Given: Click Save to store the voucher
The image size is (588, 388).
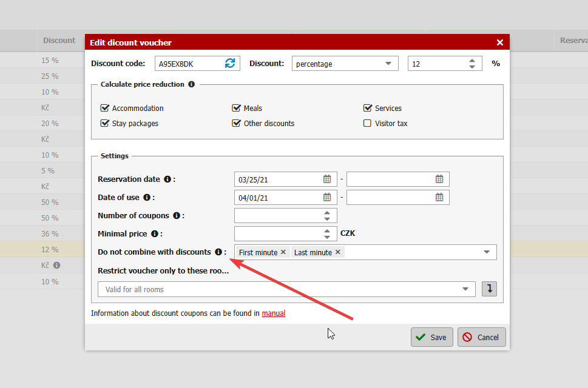Looking at the screenshot, I should [431, 337].
